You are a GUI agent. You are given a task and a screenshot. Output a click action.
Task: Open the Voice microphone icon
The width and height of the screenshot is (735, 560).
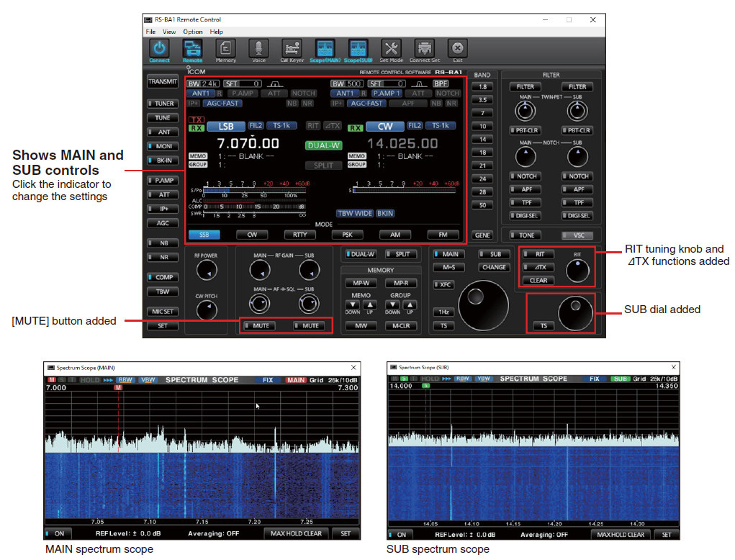point(258,48)
